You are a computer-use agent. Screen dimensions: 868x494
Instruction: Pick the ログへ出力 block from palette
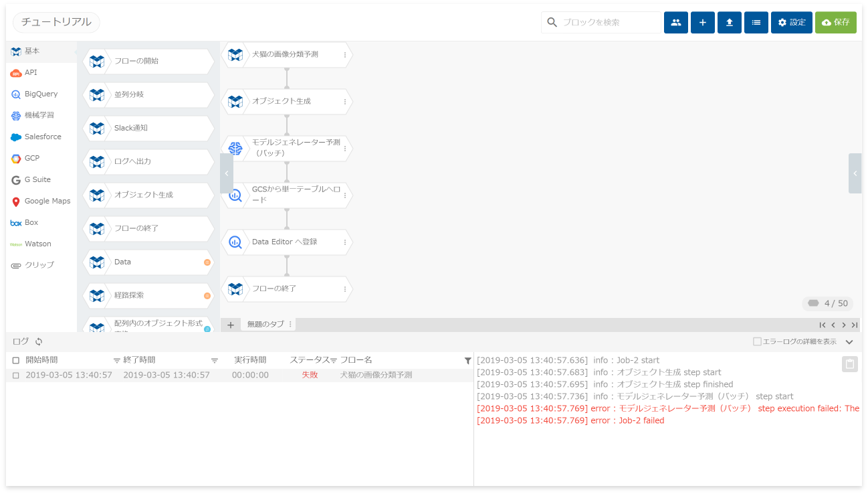pos(148,161)
